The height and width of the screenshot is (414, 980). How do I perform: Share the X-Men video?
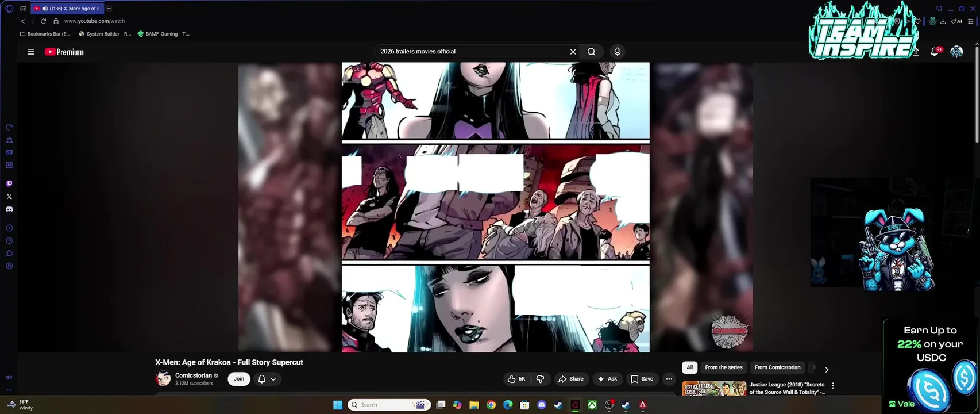click(570, 379)
